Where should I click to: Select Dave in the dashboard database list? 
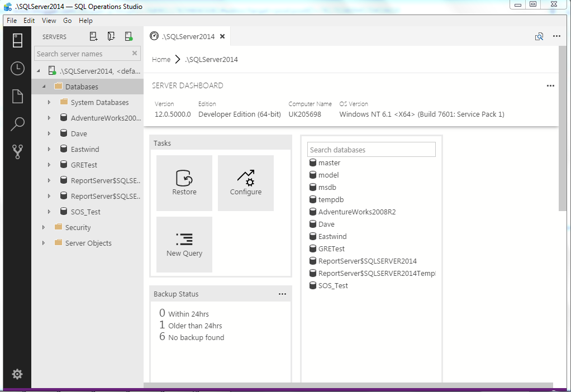click(x=326, y=224)
